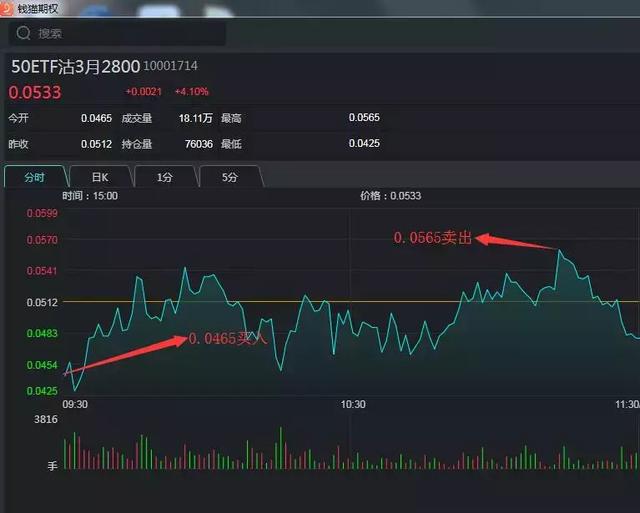Click the 0.0512 axis label

coord(42,302)
